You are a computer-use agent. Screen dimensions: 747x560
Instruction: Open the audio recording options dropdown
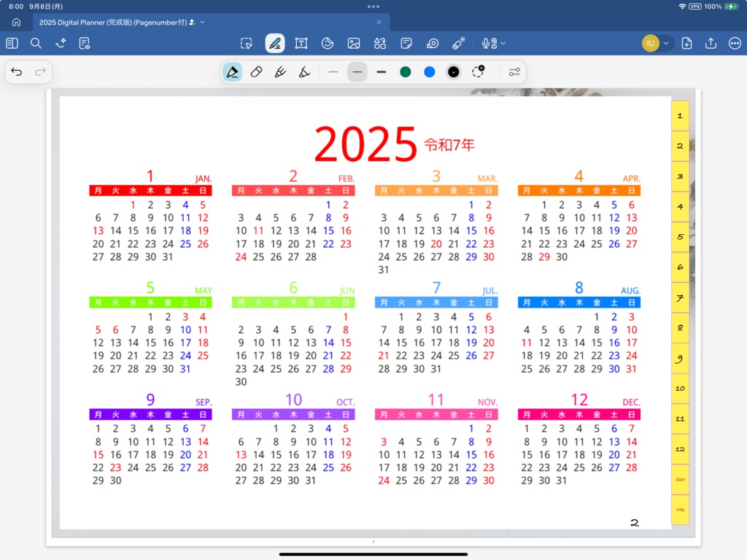(x=502, y=43)
